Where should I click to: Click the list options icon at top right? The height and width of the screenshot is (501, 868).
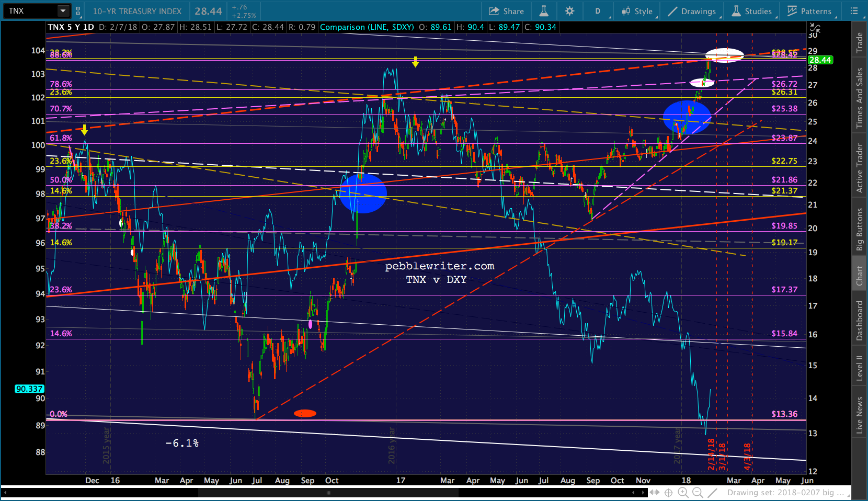coord(854,11)
